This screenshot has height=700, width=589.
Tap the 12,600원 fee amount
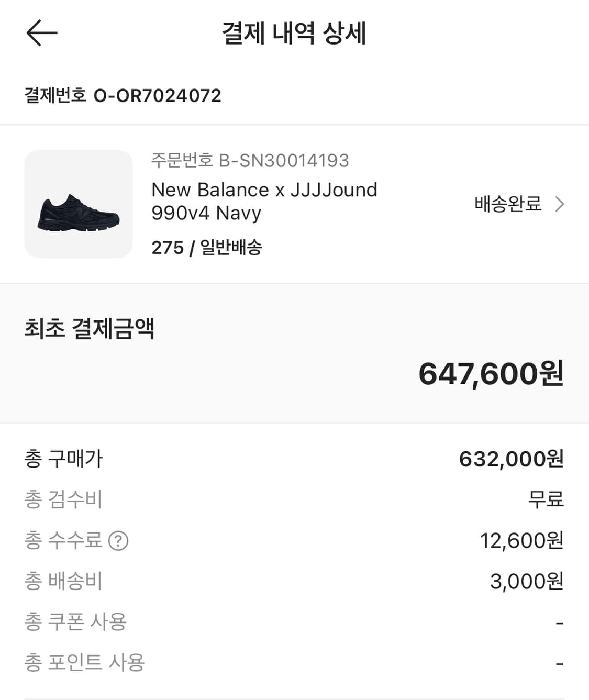pos(521,540)
